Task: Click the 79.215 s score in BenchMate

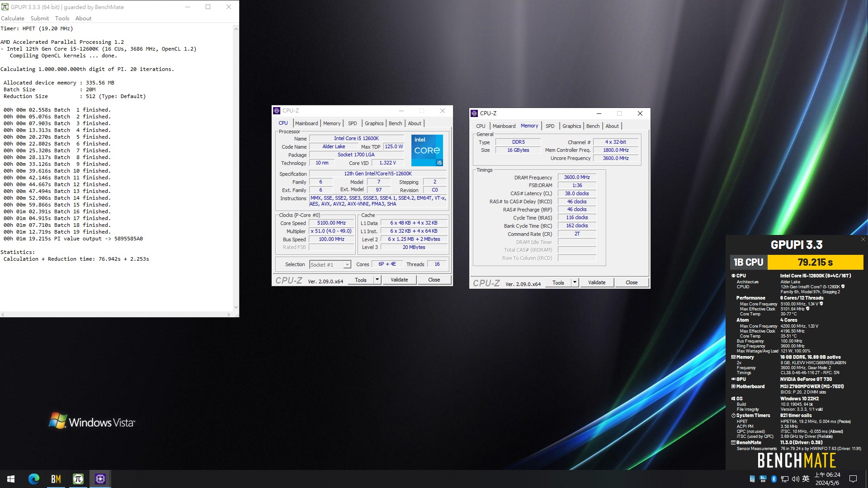Action: point(815,262)
